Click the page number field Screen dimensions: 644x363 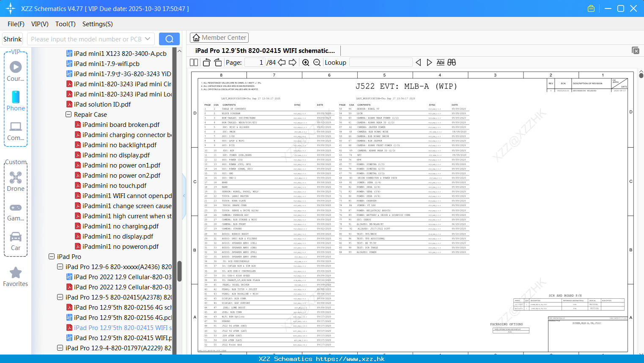tap(255, 63)
